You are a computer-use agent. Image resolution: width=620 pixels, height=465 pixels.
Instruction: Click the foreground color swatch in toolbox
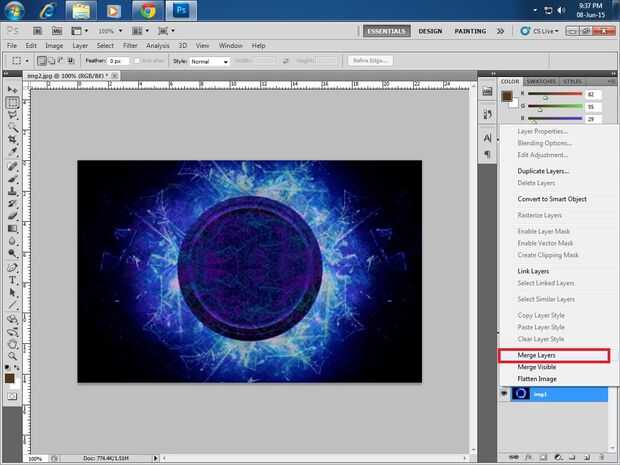click(x=9, y=376)
